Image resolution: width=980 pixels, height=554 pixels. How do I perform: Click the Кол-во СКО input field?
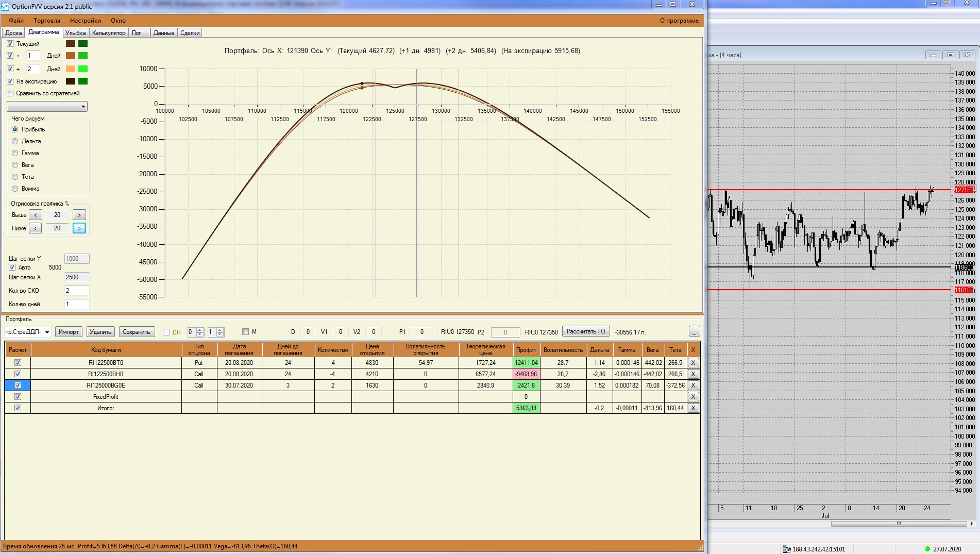point(76,291)
